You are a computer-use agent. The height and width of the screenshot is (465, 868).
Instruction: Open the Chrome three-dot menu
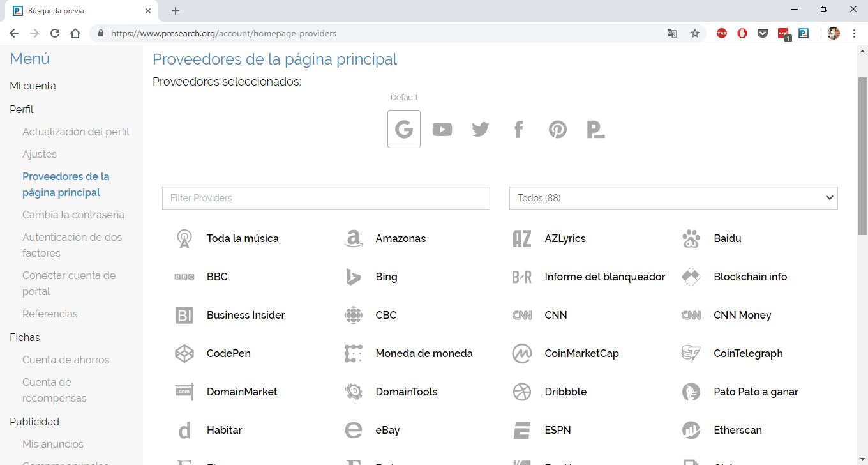point(854,33)
